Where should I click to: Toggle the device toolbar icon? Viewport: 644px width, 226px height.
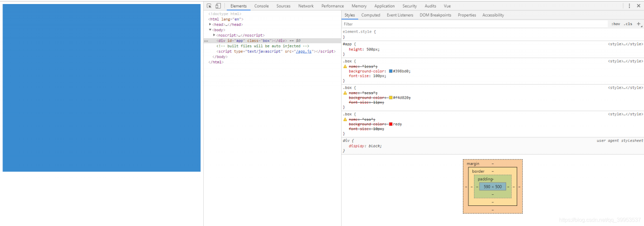pos(218,6)
